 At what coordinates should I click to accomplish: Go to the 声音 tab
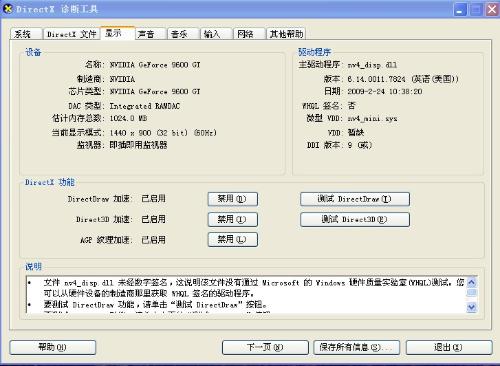pos(150,34)
